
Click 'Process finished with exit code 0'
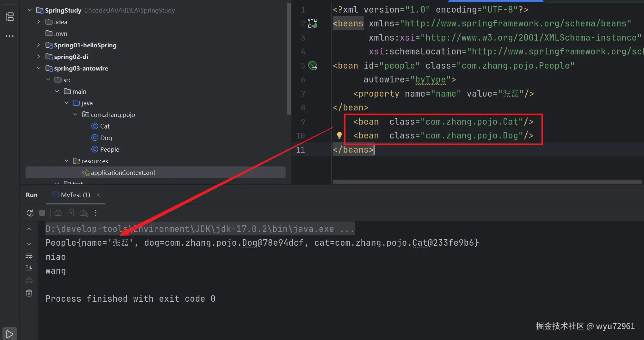click(x=130, y=299)
